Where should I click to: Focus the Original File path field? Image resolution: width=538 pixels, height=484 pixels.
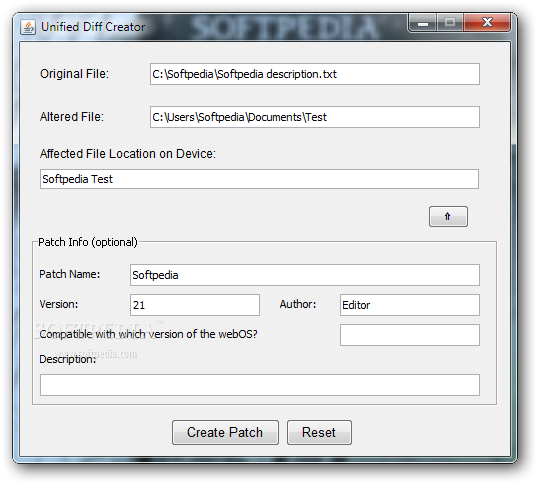[315, 74]
